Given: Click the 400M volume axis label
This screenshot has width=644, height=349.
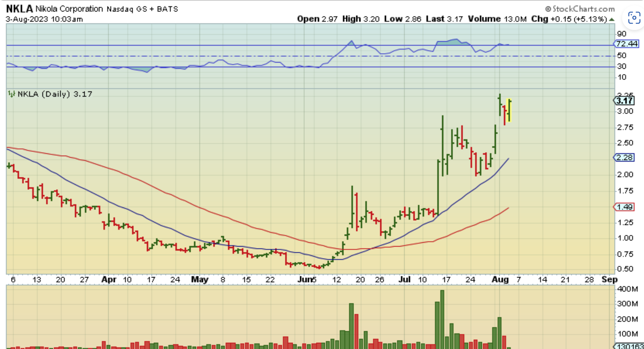Looking at the screenshot, I should click(x=627, y=289).
